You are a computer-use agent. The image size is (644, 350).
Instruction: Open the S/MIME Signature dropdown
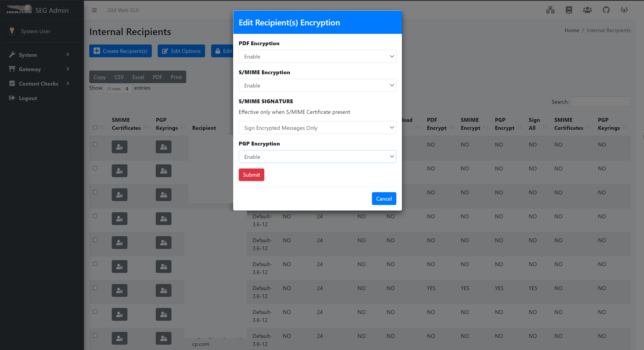tap(317, 128)
